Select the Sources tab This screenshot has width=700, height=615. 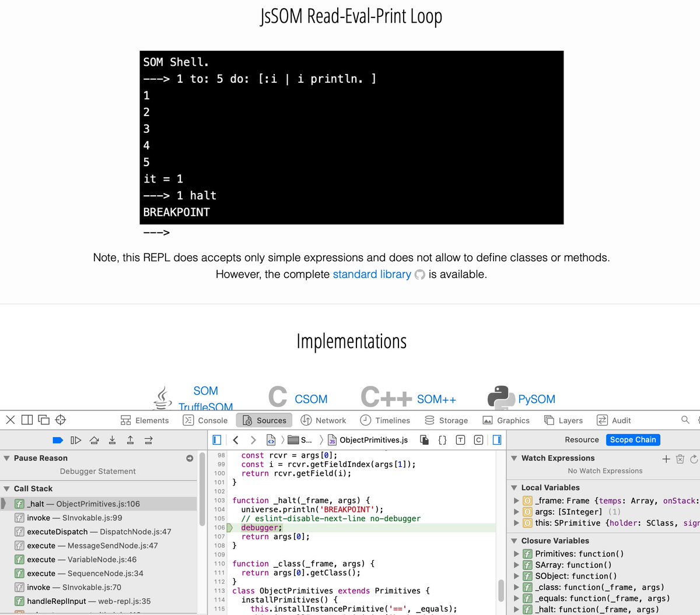point(264,420)
